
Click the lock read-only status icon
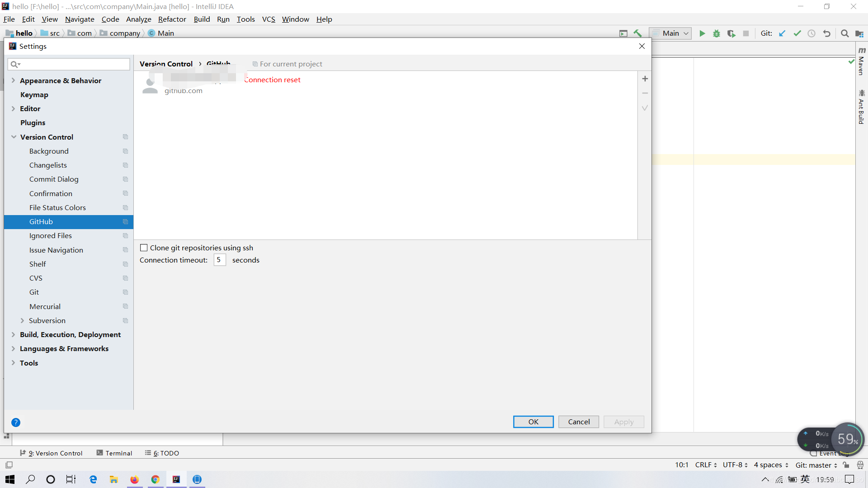pos(846,465)
